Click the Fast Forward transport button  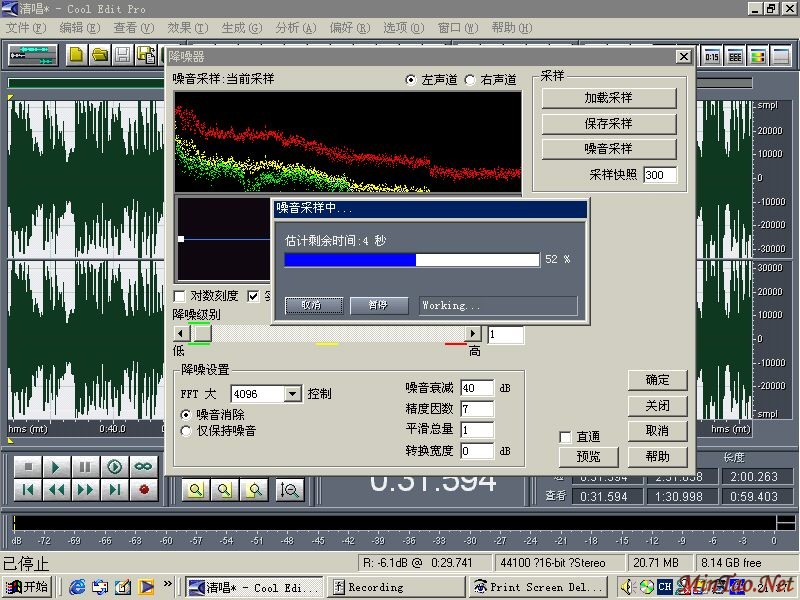(x=86, y=490)
